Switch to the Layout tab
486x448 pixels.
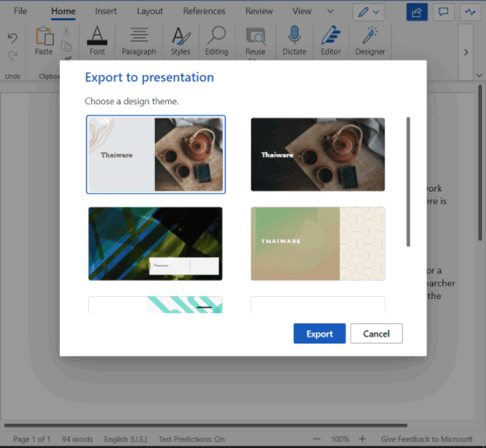pos(150,11)
